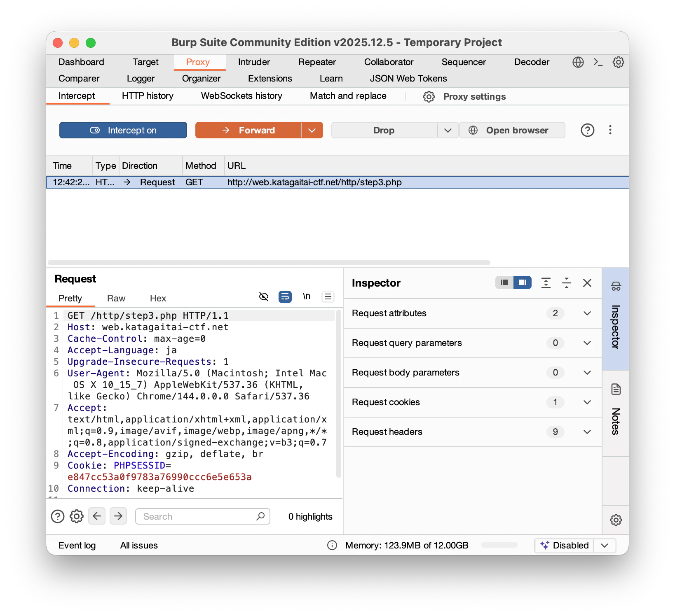Click the Cookie header line in request
This screenshot has height=616, width=675.
(159, 471)
